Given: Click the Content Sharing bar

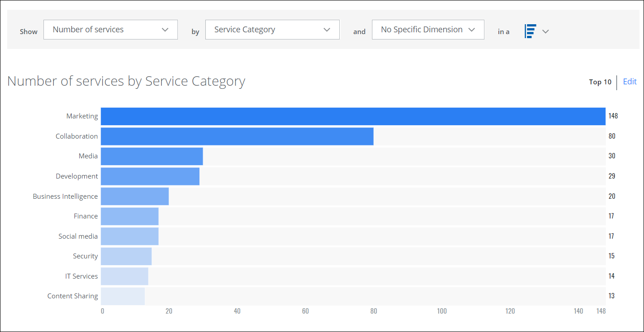Looking at the screenshot, I should [122, 296].
